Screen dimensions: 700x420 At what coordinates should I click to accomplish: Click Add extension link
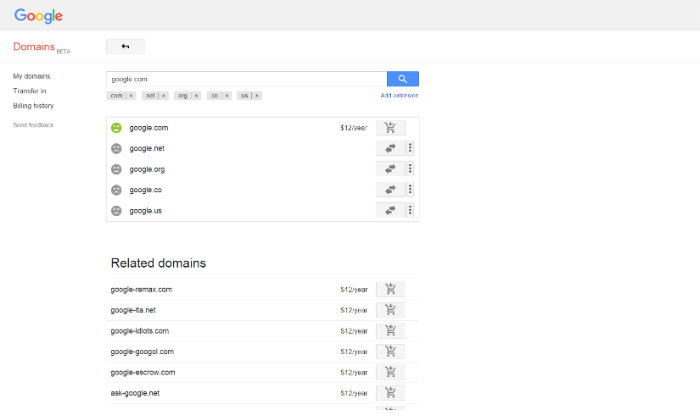click(400, 96)
